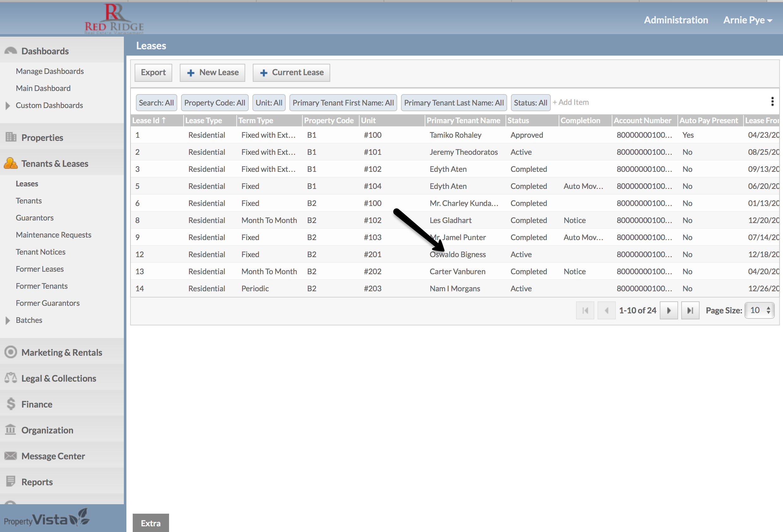783x532 pixels.
Task: Open the three-dot filter options menu
Action: click(x=772, y=101)
